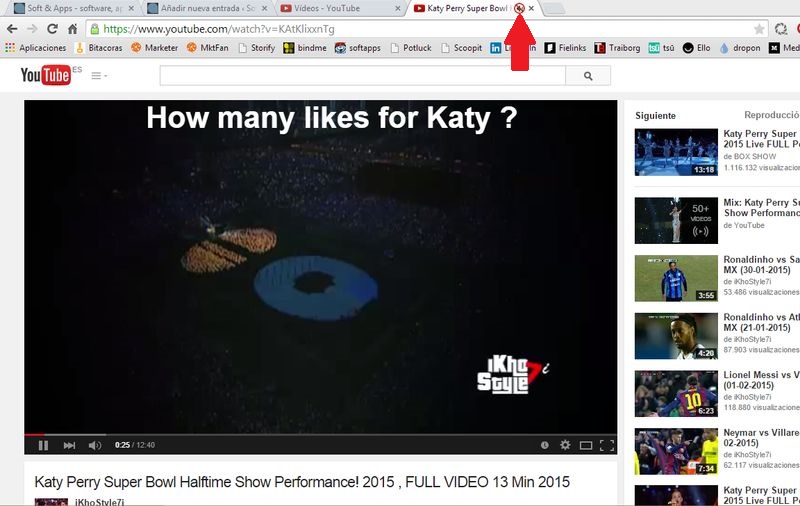The width and height of the screenshot is (800, 506).
Task: Open the Neymar vs Villarreal 7:34 thumbnail
Action: pos(676,451)
